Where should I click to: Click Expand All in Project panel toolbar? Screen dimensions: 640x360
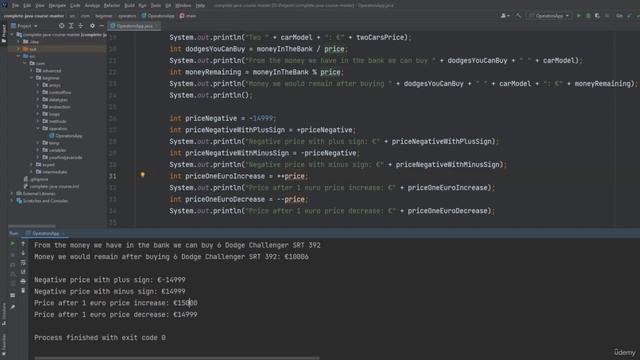[x=71, y=26]
